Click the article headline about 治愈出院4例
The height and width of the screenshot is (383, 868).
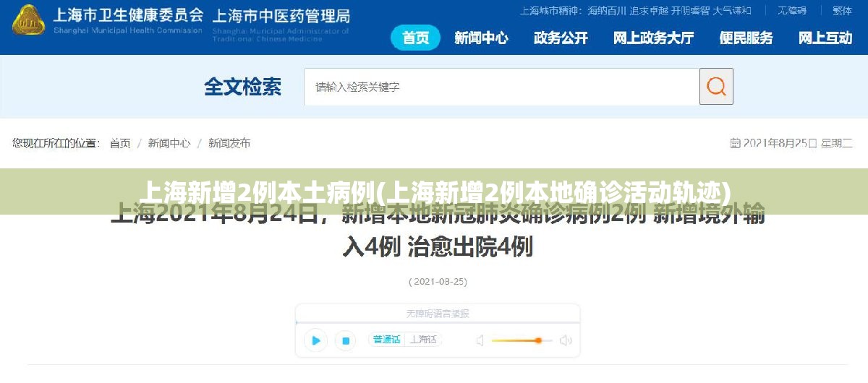pyautogui.click(x=438, y=231)
